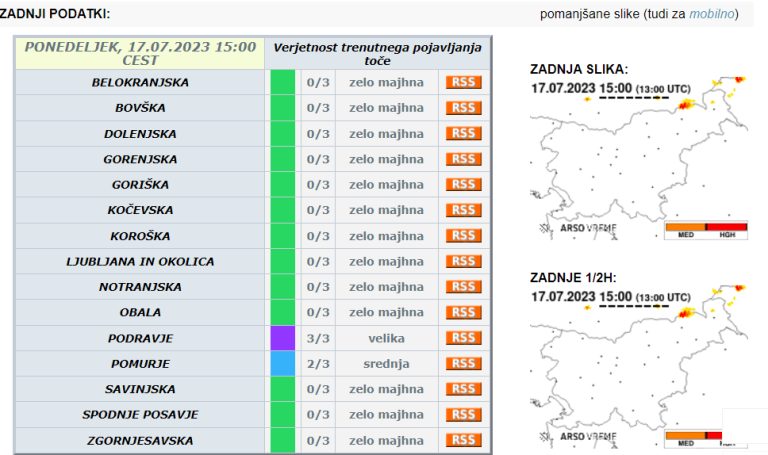The width and height of the screenshot is (768, 455).
Task: Open the 'Zadnja slika' radar map
Action: [x=639, y=158]
